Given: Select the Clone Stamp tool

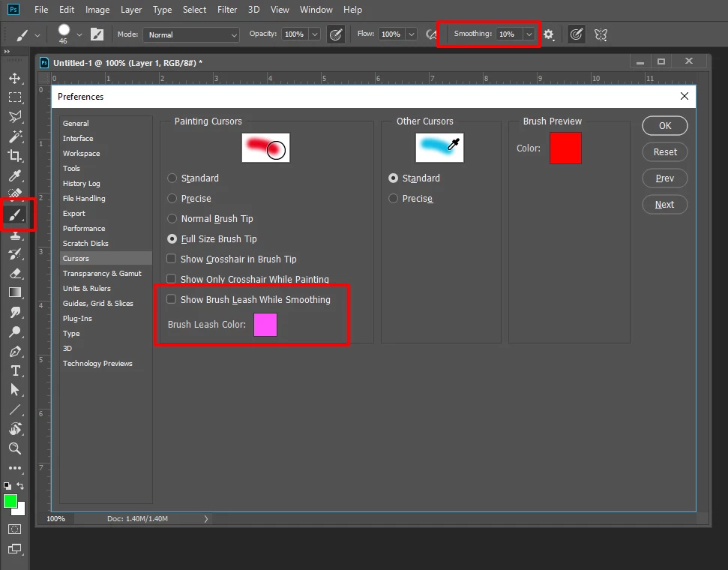Looking at the screenshot, I should click(x=15, y=235).
